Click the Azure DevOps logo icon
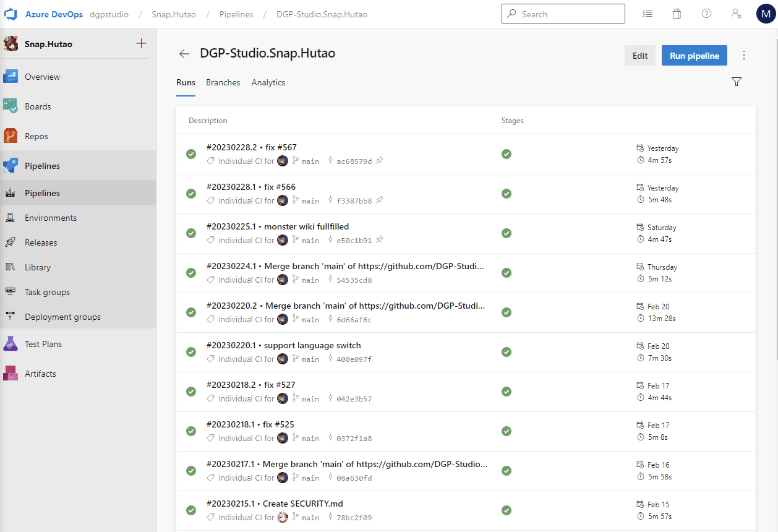 (11, 14)
